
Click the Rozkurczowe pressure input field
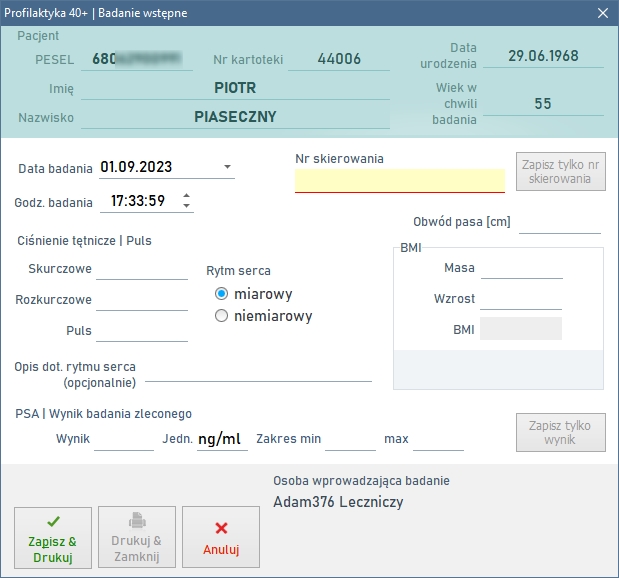click(142, 300)
